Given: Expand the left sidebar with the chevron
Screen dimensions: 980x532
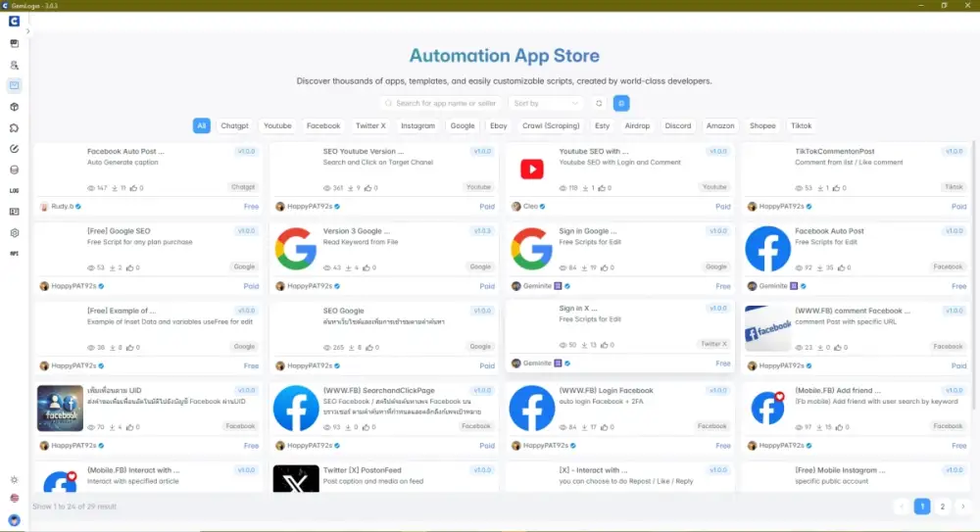Looking at the screenshot, I should click(x=28, y=32).
